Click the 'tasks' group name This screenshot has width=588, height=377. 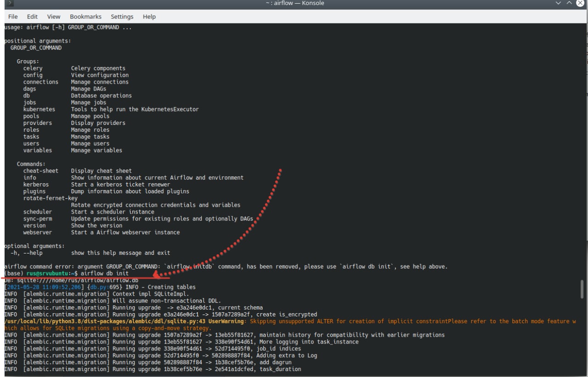pyautogui.click(x=31, y=136)
